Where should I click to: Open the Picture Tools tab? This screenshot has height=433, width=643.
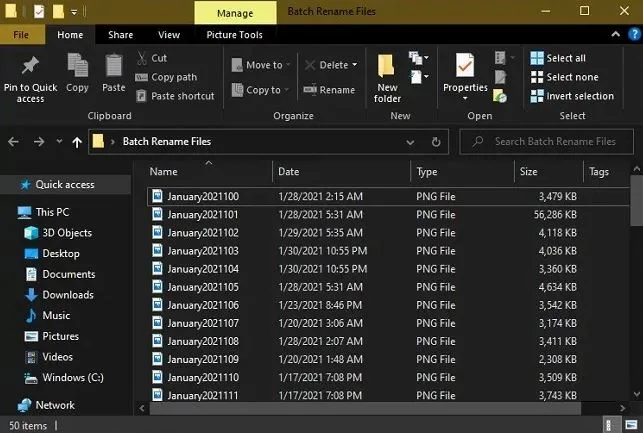235,35
